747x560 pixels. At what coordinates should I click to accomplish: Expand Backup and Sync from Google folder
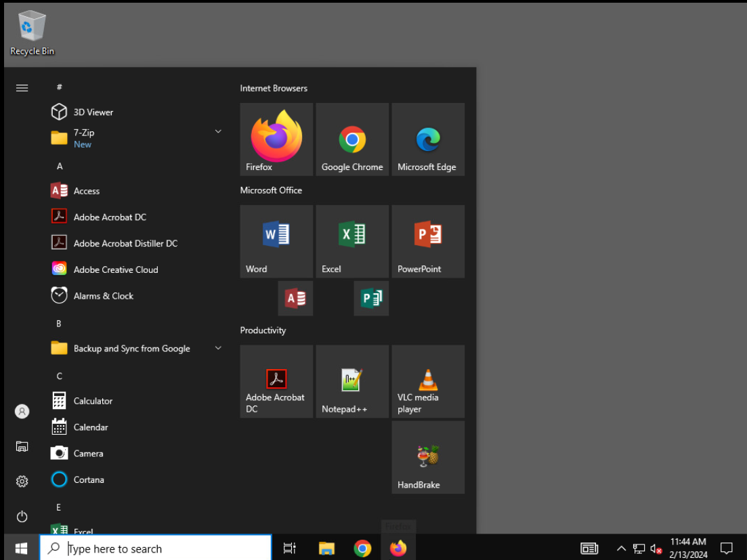point(135,349)
